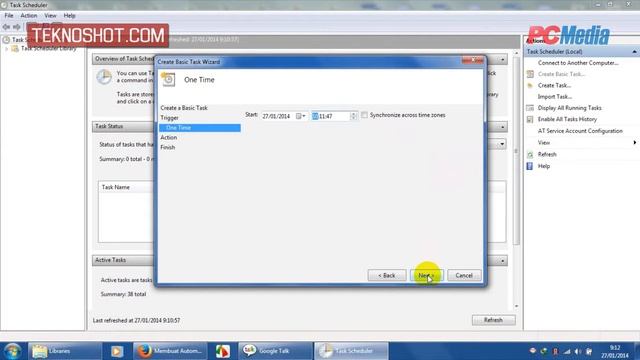Launch the media player taskbar icon
640x360 pixels.
117,351
